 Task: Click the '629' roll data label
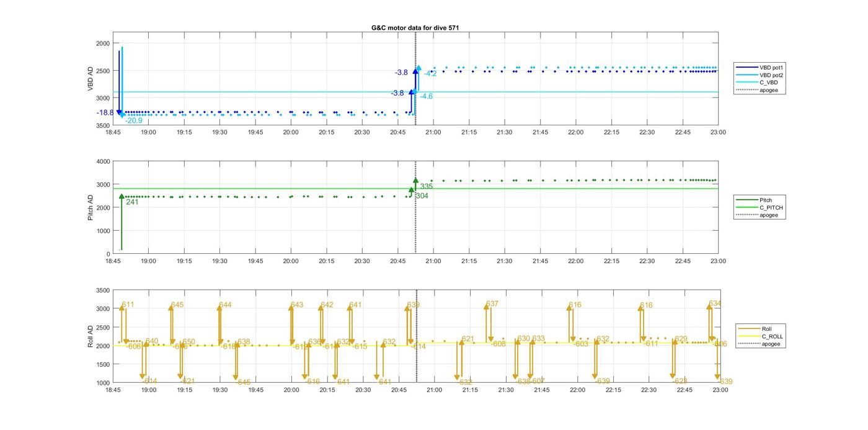point(681,339)
